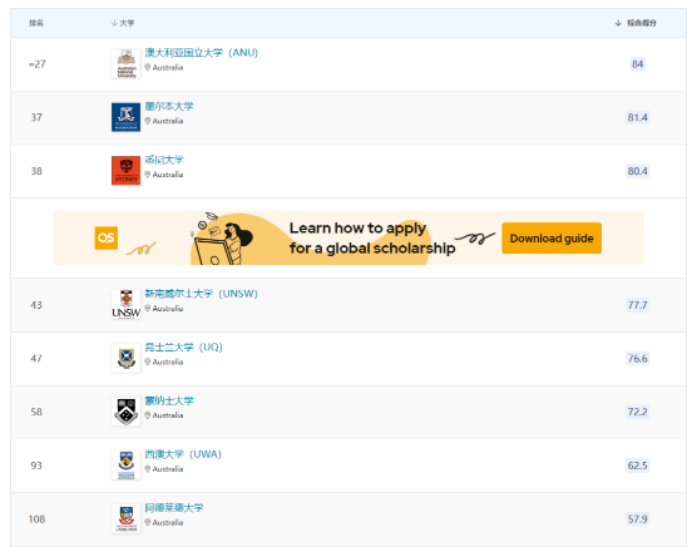Click the score 84 in the ANU row
698x553 pixels.
pos(637,64)
